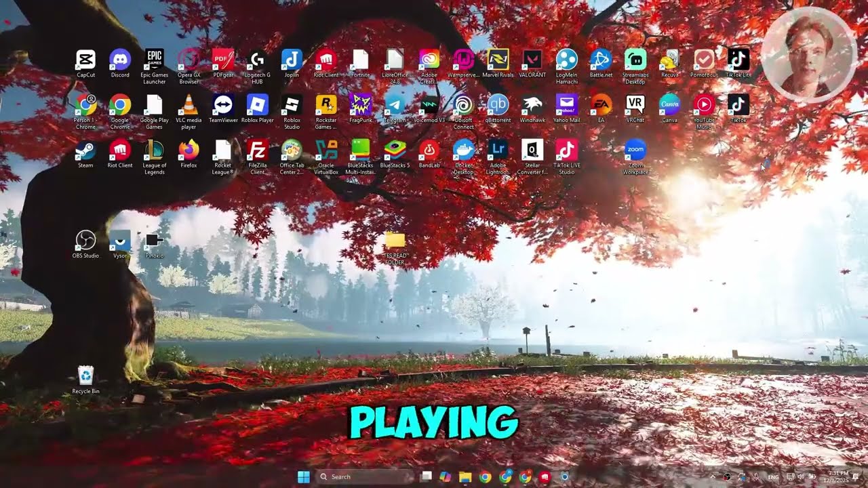Select the Rockstar Games Launcher icon

point(326,104)
